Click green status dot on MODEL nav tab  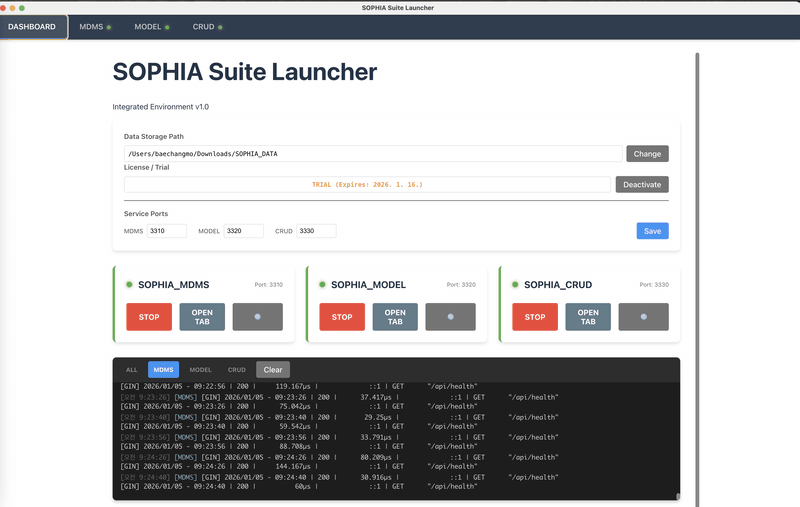(x=167, y=28)
